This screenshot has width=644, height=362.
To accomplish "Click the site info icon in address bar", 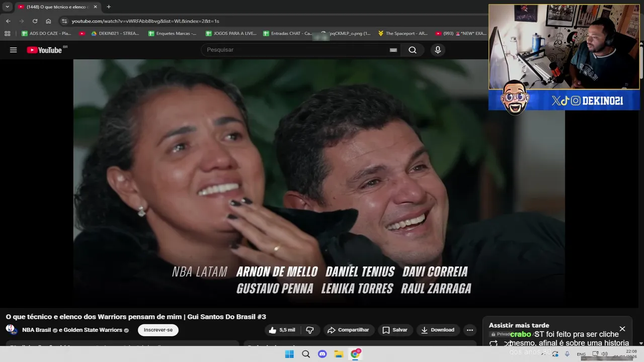I will tap(64, 21).
